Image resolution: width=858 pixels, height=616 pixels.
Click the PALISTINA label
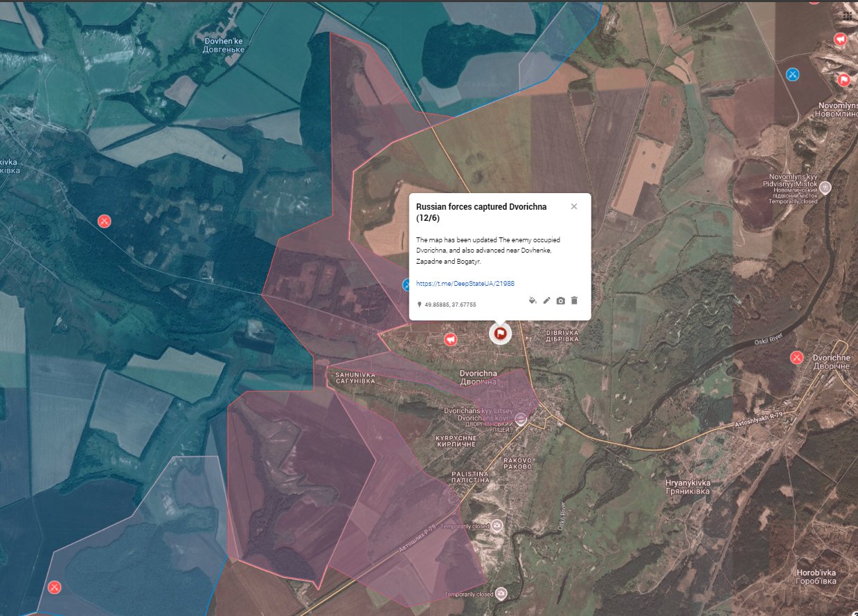tap(472, 475)
